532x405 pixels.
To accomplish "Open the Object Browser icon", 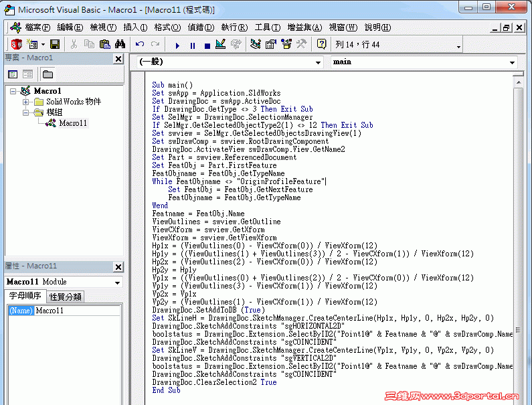I will [286, 44].
